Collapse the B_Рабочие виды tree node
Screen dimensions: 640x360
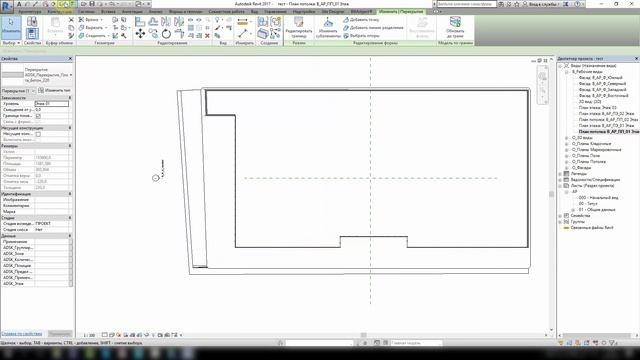coord(567,72)
